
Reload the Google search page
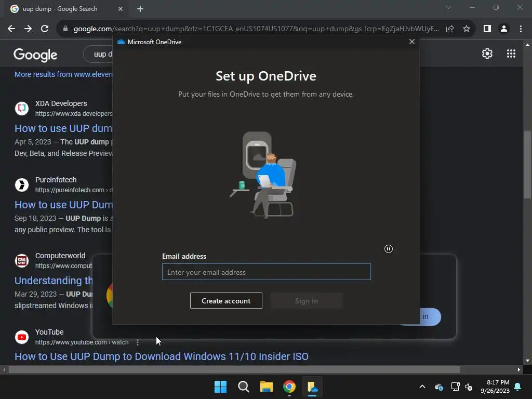[x=45, y=29]
